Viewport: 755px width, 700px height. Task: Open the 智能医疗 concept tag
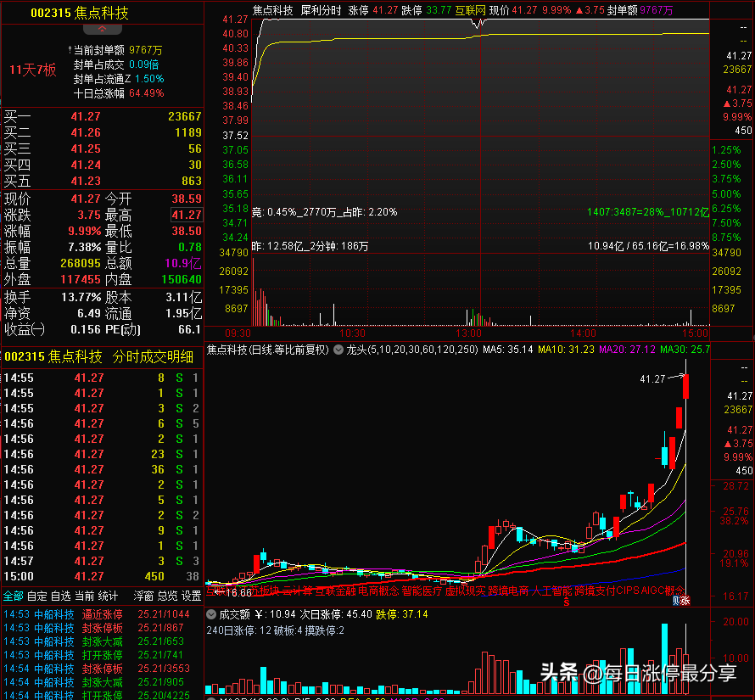(x=422, y=591)
